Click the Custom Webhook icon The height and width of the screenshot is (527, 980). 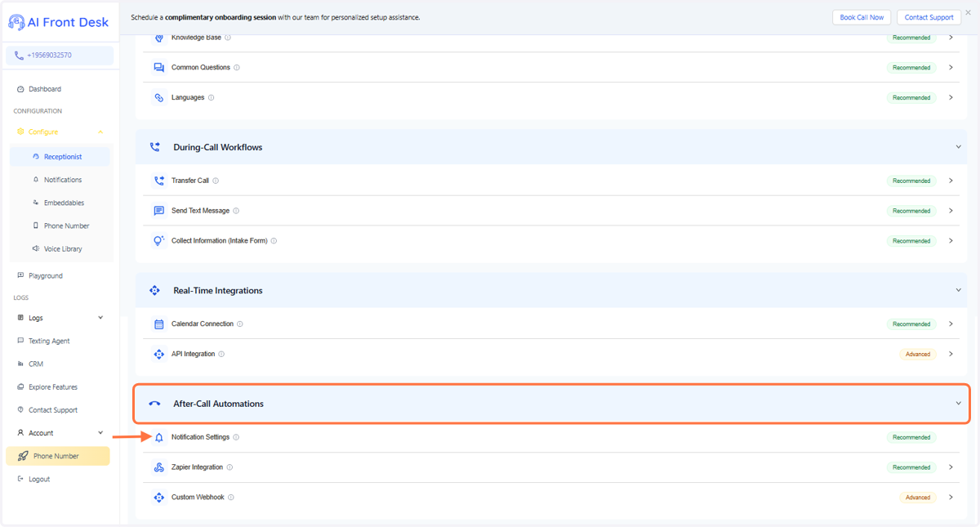point(159,498)
